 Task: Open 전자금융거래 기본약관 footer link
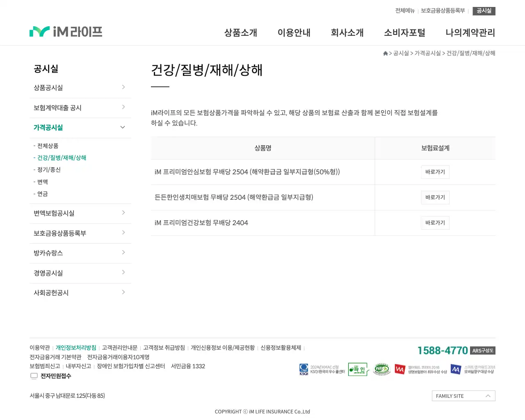point(55,357)
